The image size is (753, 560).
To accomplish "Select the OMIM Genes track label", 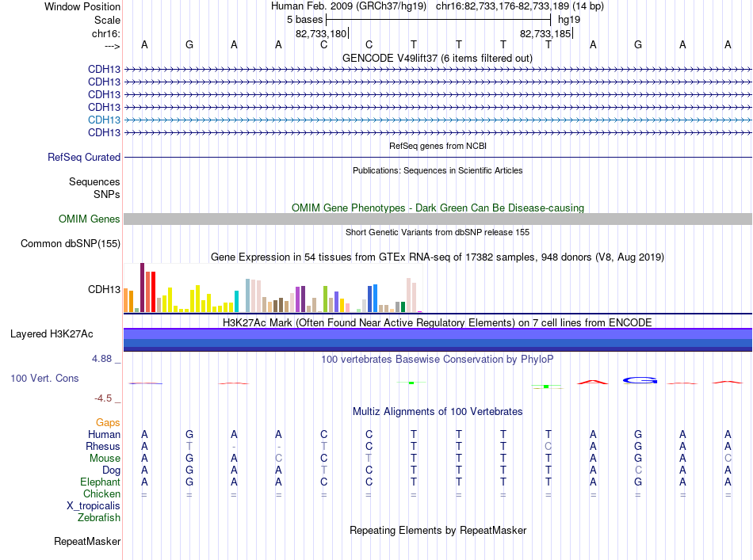I will click(x=89, y=219).
